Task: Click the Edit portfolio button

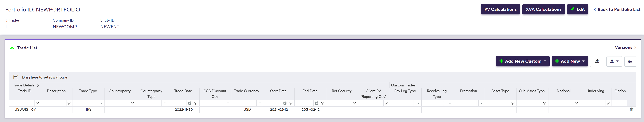Action: click(577, 9)
